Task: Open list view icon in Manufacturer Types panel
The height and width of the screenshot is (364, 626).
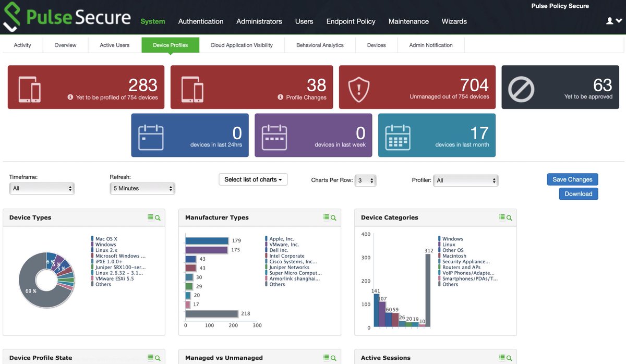Action: pyautogui.click(x=326, y=217)
